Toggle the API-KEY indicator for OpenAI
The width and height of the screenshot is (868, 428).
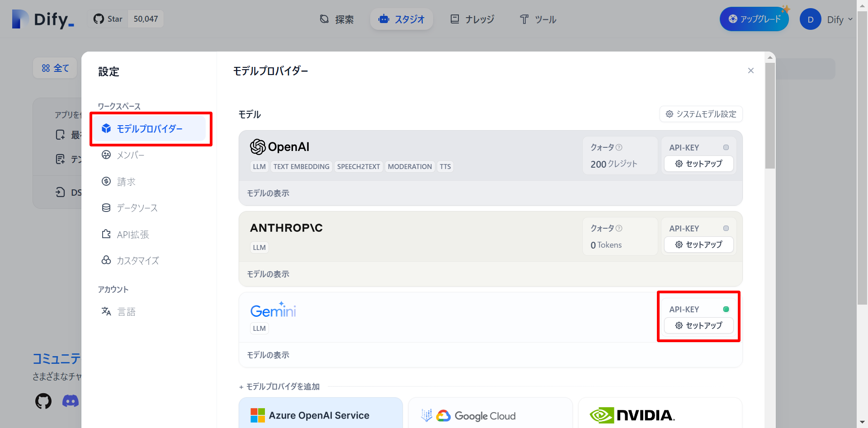click(x=726, y=147)
